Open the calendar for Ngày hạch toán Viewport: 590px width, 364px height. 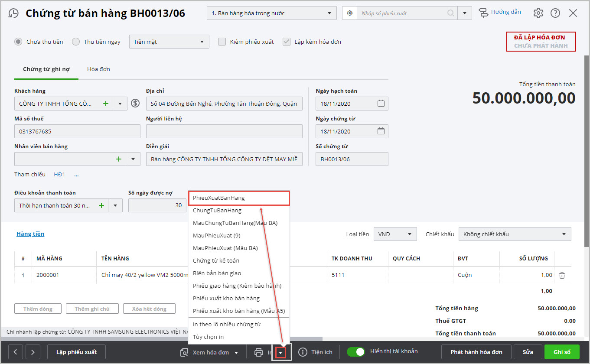click(x=381, y=104)
